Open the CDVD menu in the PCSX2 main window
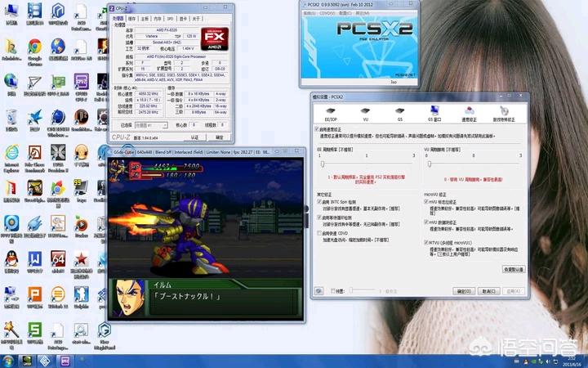 coord(327,13)
